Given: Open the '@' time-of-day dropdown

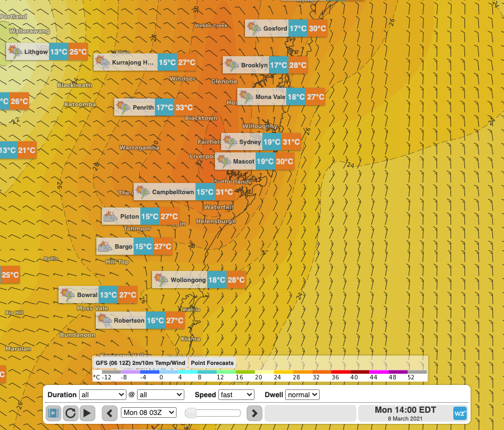Looking at the screenshot, I should (160, 394).
